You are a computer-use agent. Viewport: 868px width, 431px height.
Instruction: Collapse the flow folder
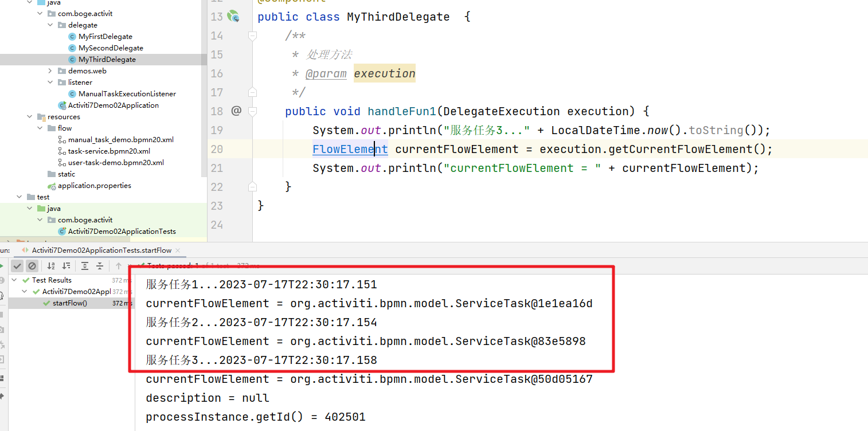(40, 128)
